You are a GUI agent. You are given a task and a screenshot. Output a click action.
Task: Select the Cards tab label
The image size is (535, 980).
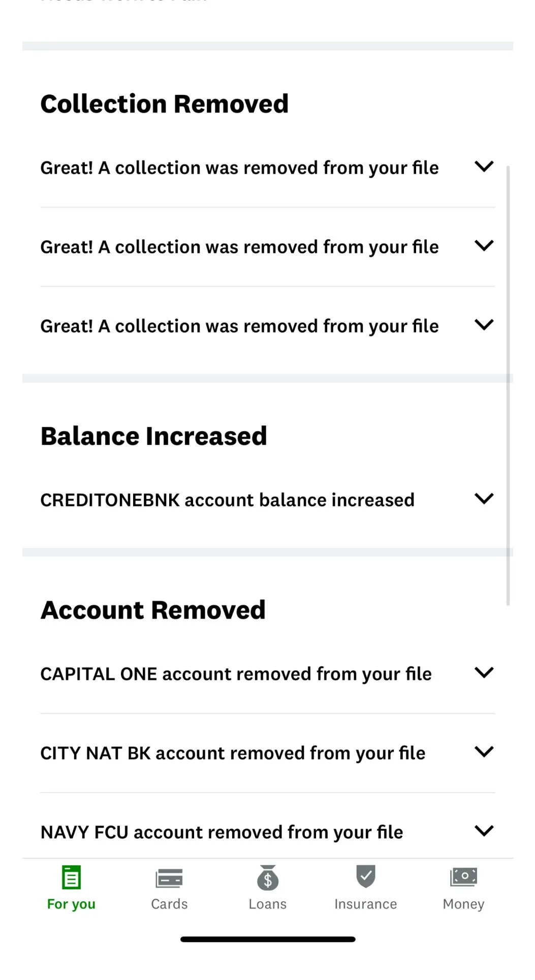(169, 904)
